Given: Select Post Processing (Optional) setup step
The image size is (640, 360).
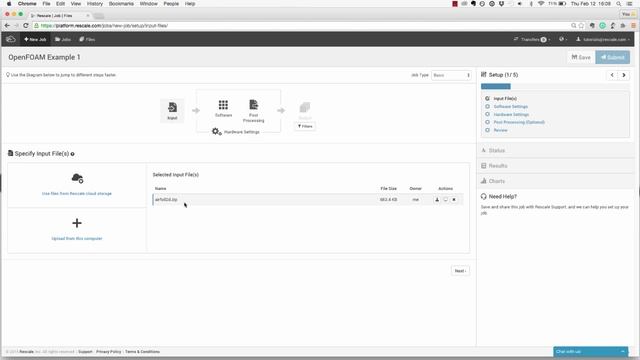Looking at the screenshot, I should (519, 122).
